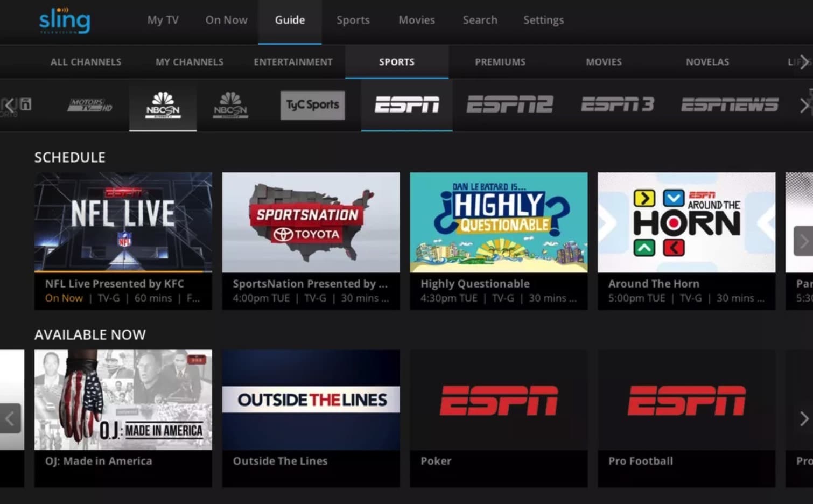Open the My TV tab
The image size is (813, 504).
click(x=163, y=20)
